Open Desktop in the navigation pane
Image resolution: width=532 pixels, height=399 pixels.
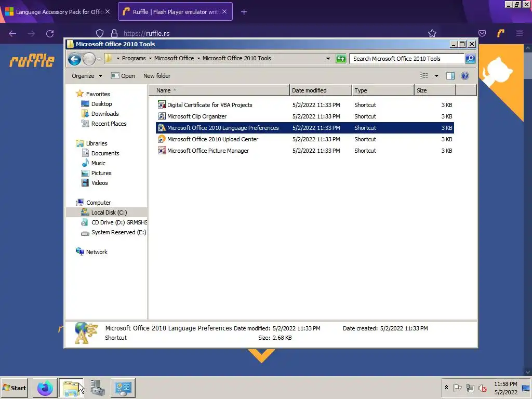click(x=101, y=104)
